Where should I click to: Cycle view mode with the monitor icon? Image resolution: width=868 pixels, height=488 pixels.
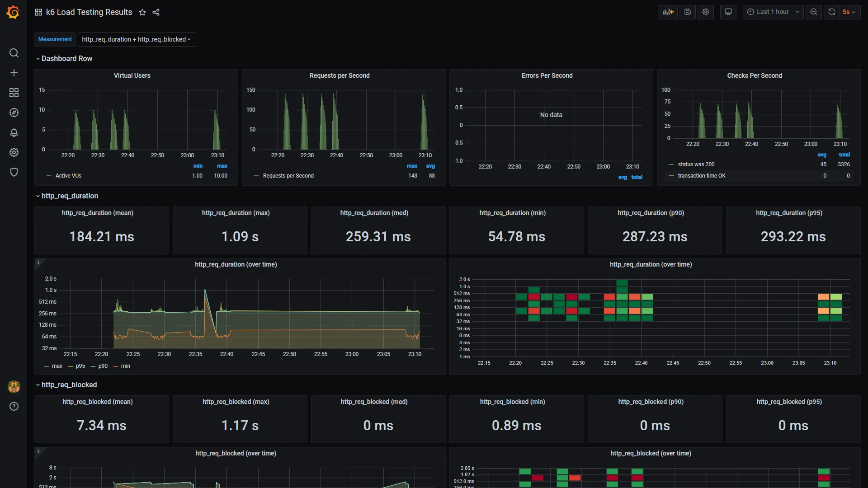pos(728,12)
